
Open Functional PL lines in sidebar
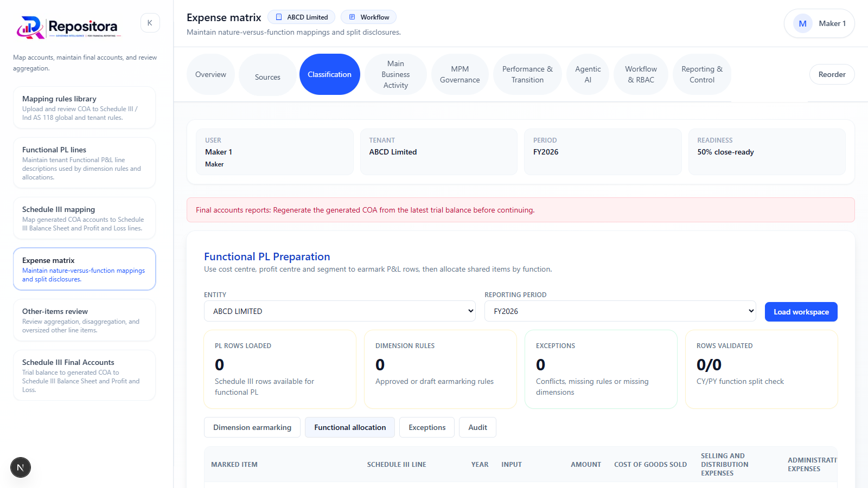[84, 163]
